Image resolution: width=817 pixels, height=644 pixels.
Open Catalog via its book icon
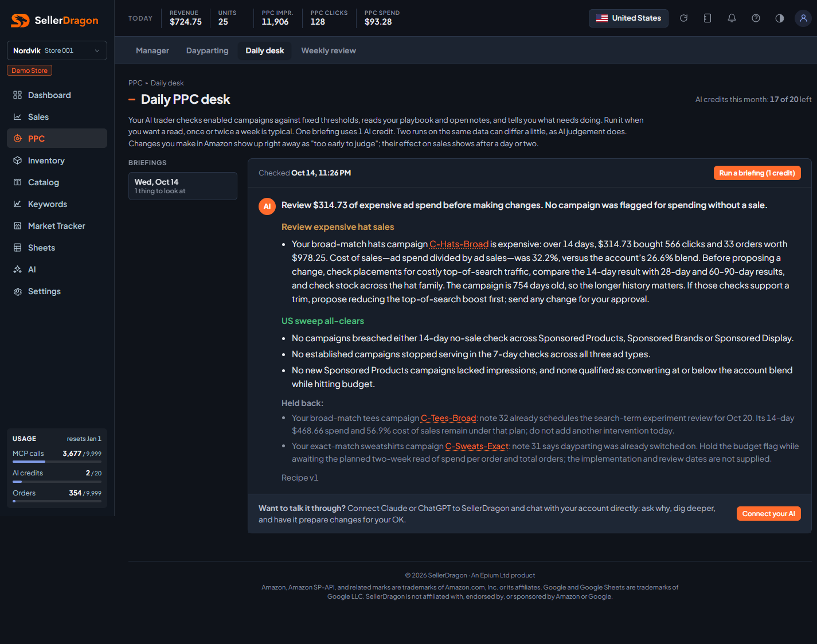point(18,182)
